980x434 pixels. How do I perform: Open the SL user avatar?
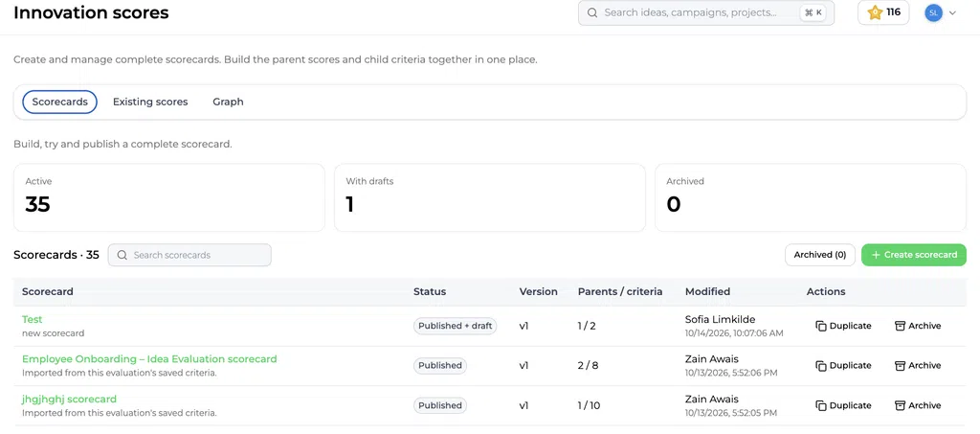coord(933,12)
